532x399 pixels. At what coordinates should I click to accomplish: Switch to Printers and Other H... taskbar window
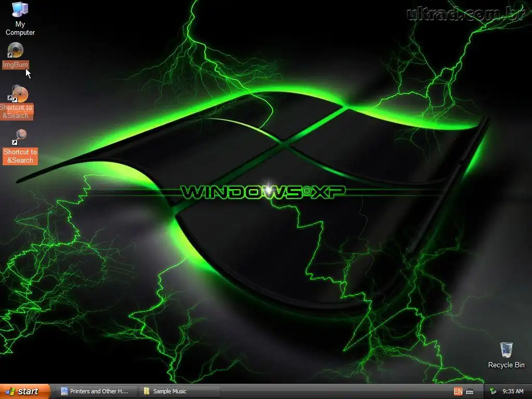click(96, 391)
